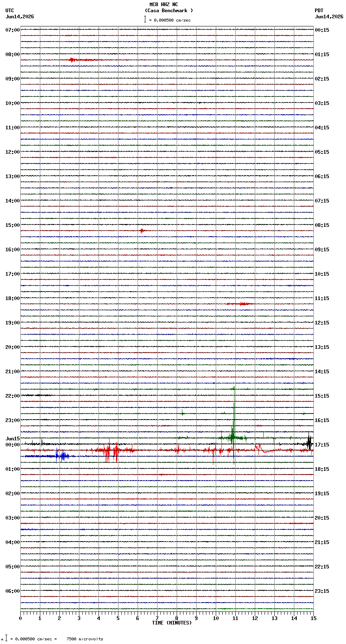Image resolution: width=346 pixels, height=644 pixels.
Task: Click the 06:00 UTC row label
Action: click(13, 591)
